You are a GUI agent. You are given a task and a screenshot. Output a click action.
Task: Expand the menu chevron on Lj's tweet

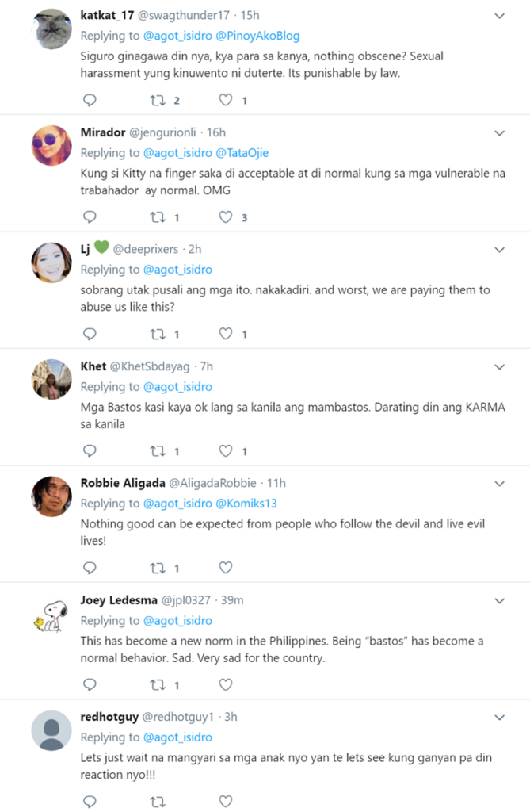click(499, 250)
